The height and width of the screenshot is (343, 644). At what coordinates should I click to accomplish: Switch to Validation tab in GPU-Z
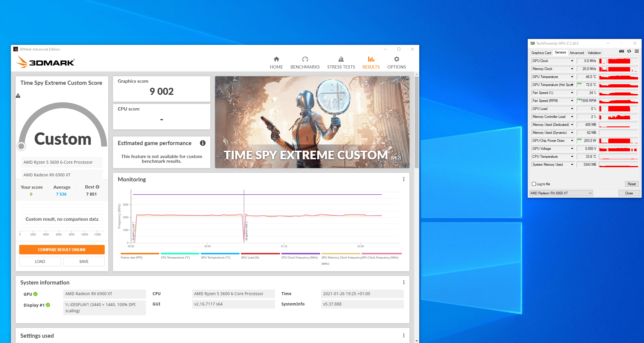click(x=594, y=53)
